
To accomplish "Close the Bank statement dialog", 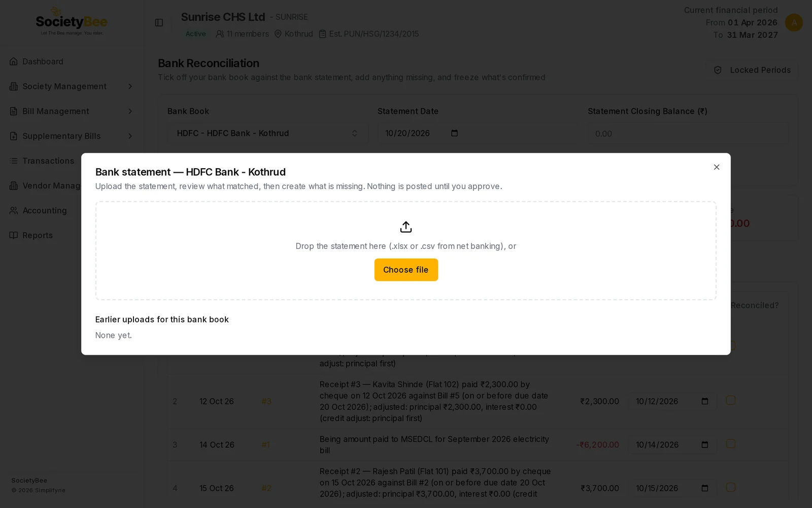I will tap(717, 167).
